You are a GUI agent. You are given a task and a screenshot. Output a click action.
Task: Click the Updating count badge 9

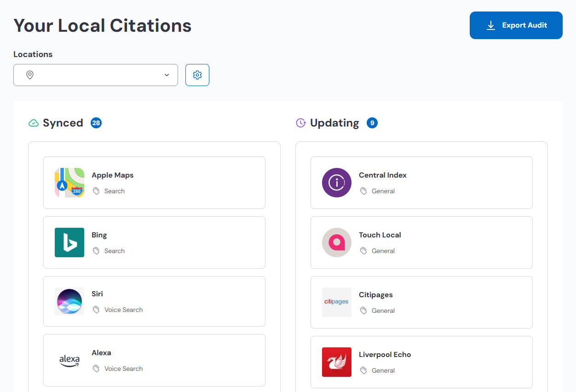click(x=372, y=123)
